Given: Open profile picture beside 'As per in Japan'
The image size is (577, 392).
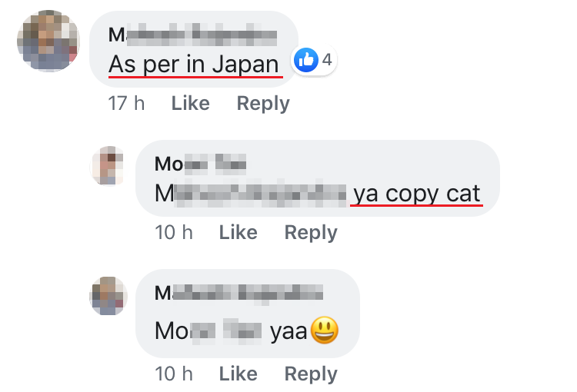Looking at the screenshot, I should click(48, 41).
